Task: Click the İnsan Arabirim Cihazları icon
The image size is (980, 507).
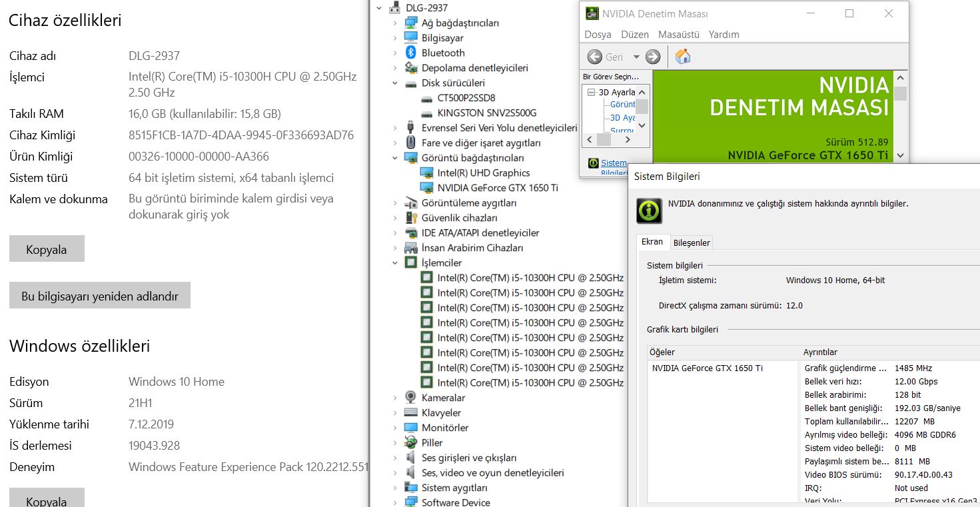Action: (x=411, y=248)
